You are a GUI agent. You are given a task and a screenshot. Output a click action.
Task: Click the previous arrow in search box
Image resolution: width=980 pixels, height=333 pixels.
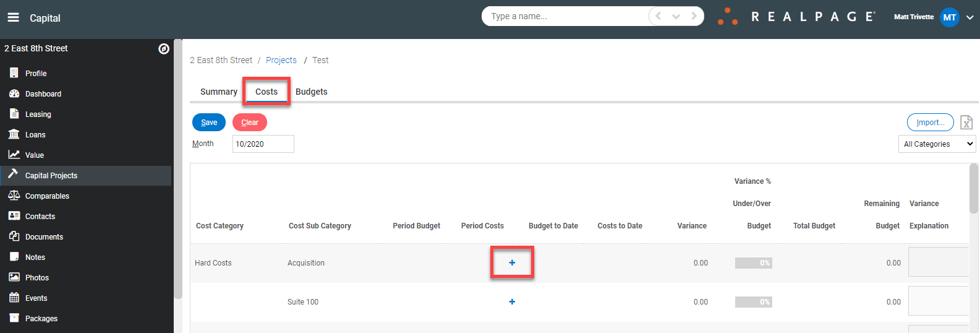[658, 16]
